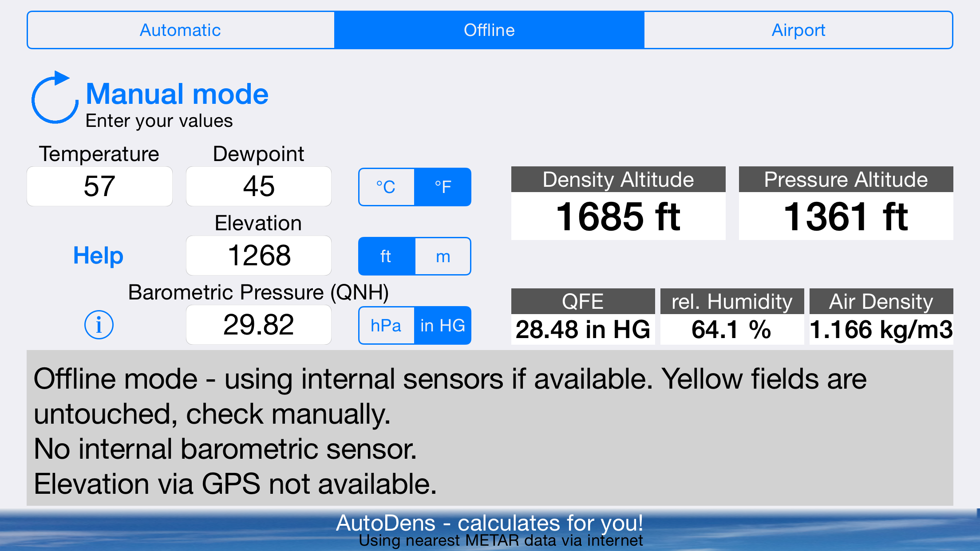Image resolution: width=980 pixels, height=551 pixels.
Task: Select the Offline tab
Action: click(489, 30)
